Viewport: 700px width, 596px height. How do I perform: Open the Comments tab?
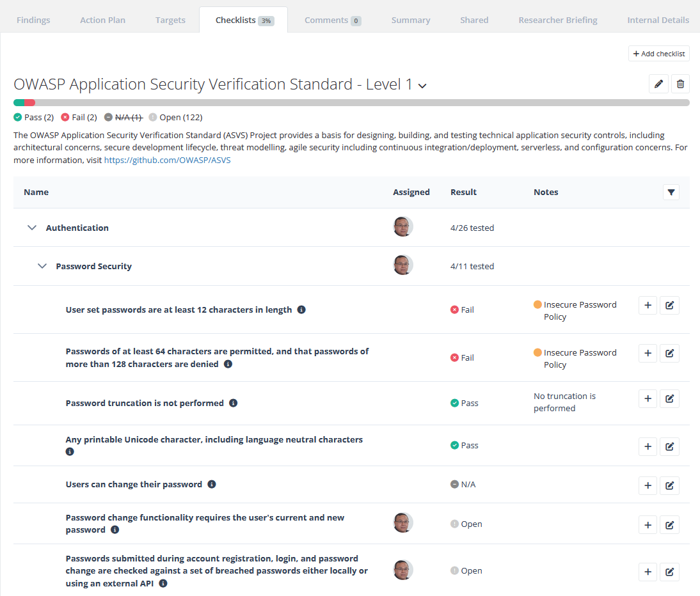[x=333, y=20]
